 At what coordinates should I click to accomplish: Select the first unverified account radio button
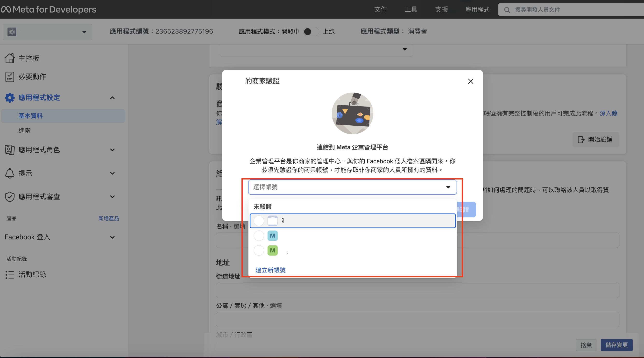(x=259, y=221)
